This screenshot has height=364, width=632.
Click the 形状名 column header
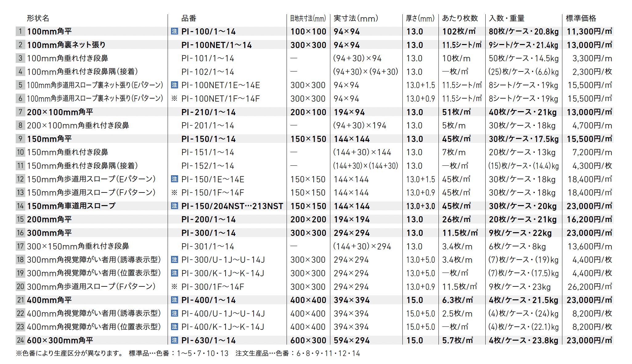pos(38,18)
